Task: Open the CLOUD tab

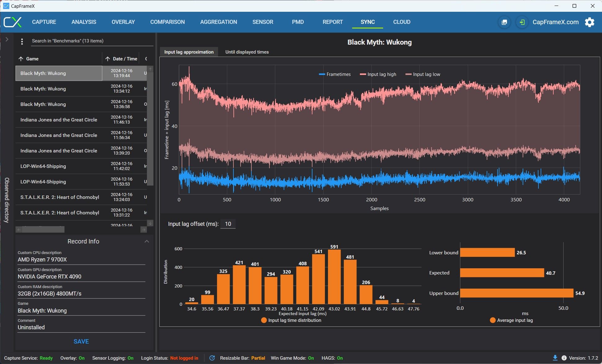Action: click(x=402, y=22)
